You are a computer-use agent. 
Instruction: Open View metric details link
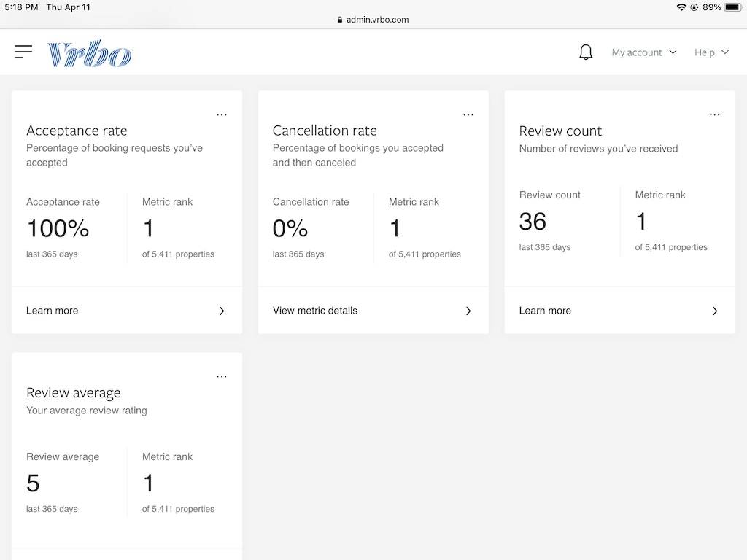[315, 311]
